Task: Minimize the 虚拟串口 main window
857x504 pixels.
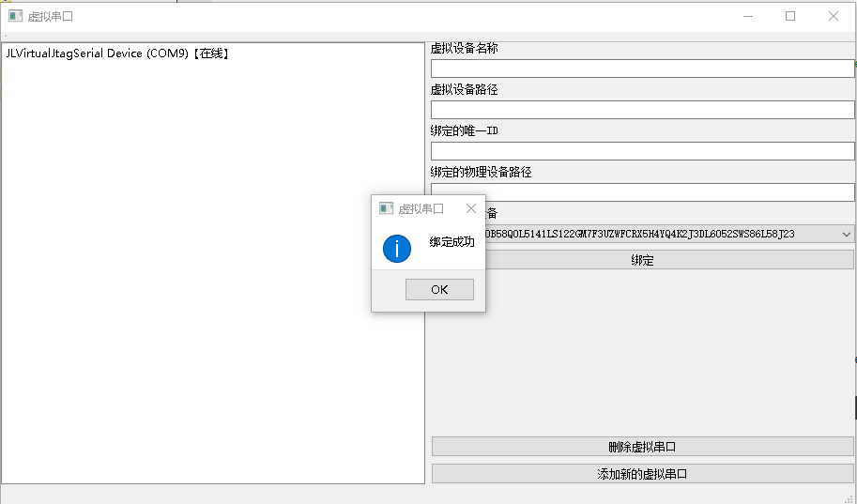Action: coord(748,16)
